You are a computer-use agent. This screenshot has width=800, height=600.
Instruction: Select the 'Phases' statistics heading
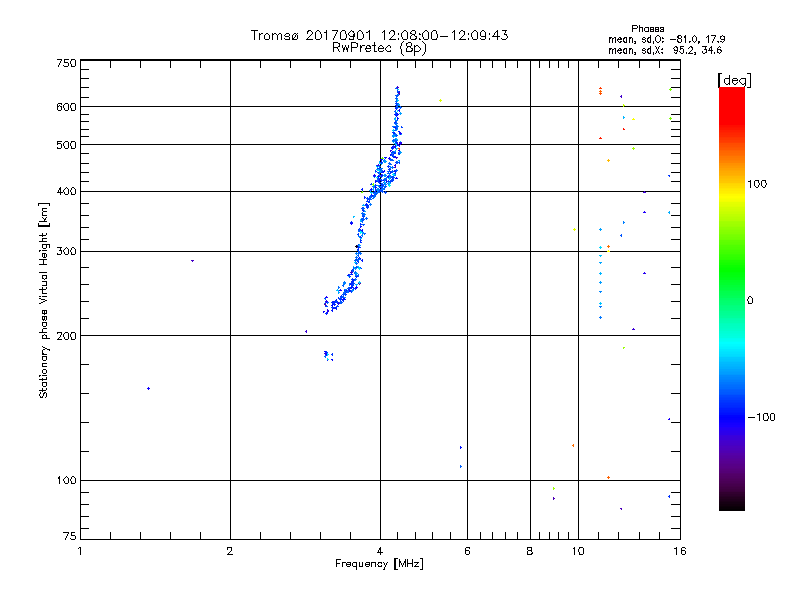coord(647,29)
